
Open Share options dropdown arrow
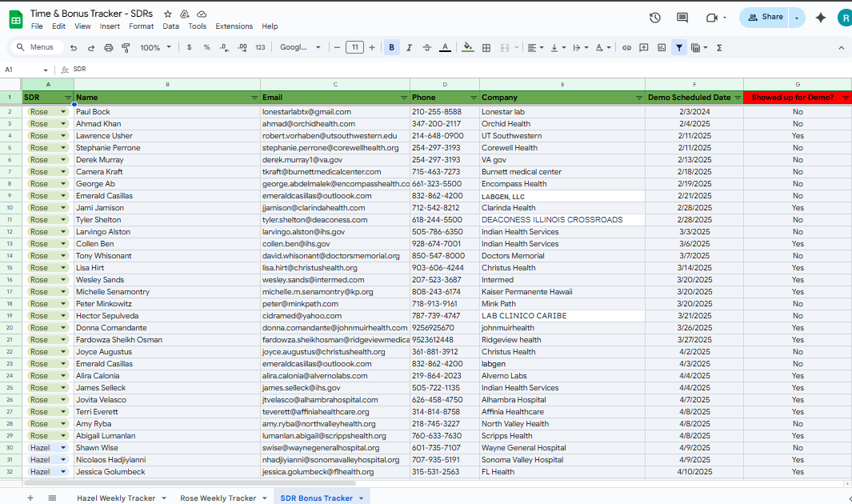click(797, 18)
